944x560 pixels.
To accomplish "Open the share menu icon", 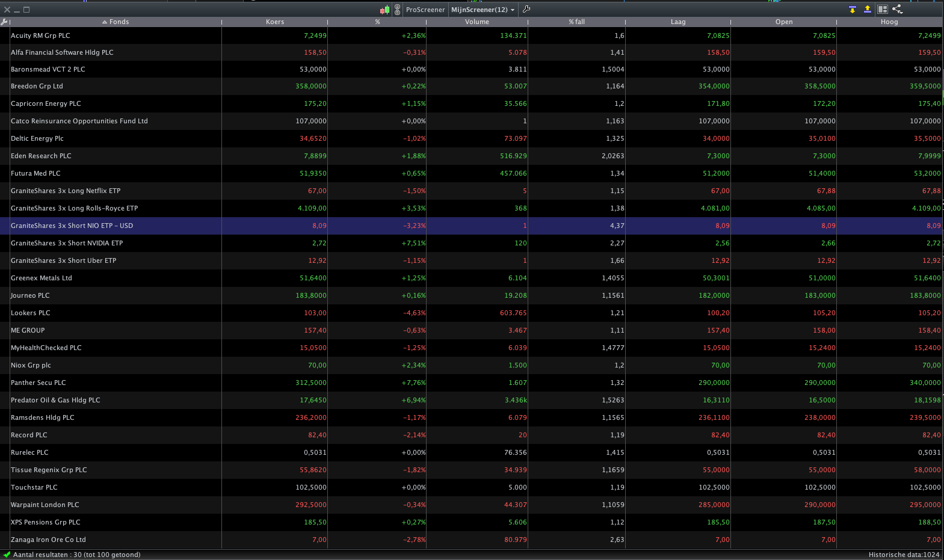I will pyautogui.click(x=898, y=9).
